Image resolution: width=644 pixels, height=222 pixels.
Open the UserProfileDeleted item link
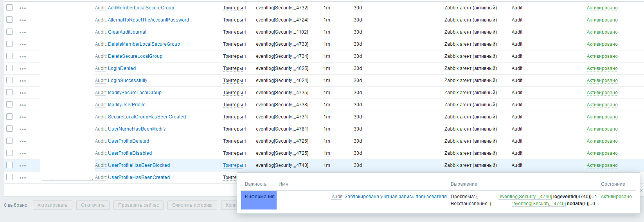pyautogui.click(x=128, y=141)
